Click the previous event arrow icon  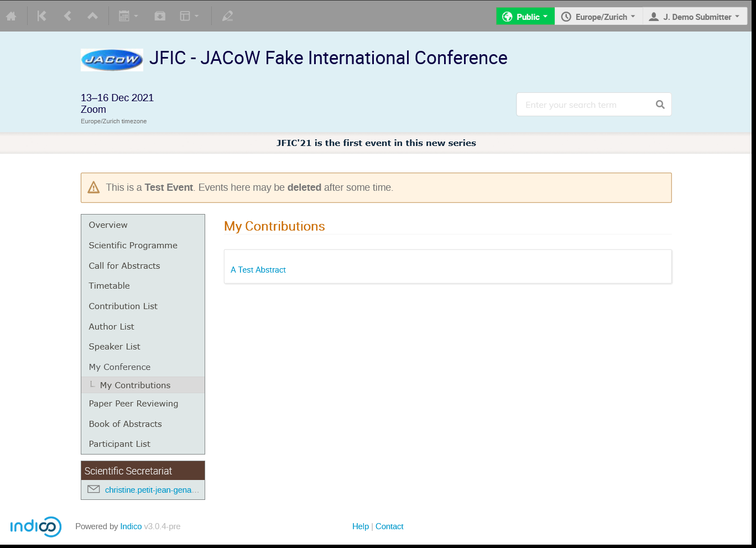67,16
